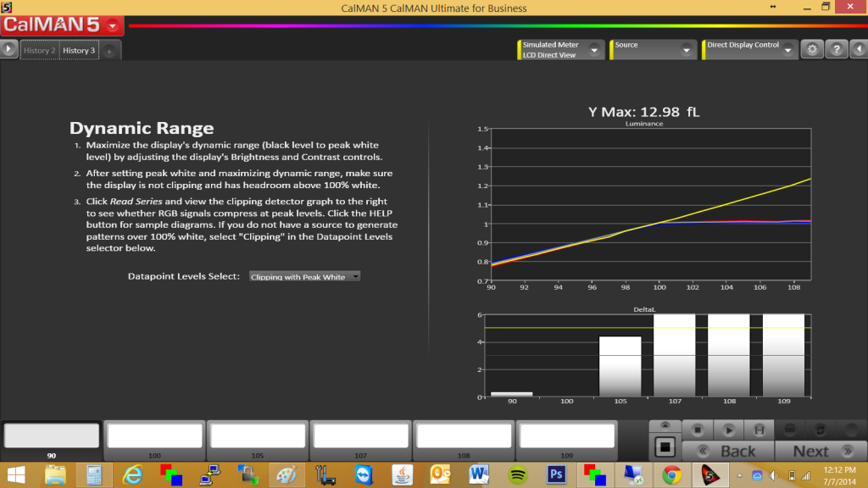Image resolution: width=868 pixels, height=488 pixels.
Task: Click the DeltaL bar for level 105
Action: tap(620, 366)
